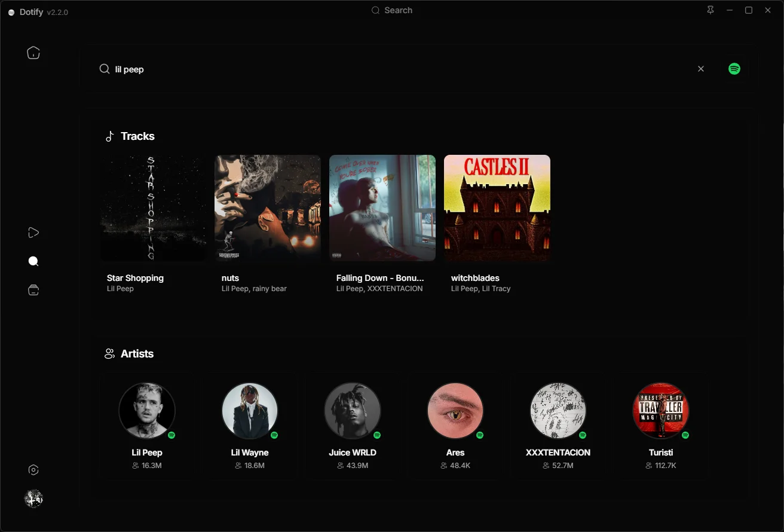Open Settings from the sidebar hexagon icon
784x532 pixels.
tap(33, 470)
